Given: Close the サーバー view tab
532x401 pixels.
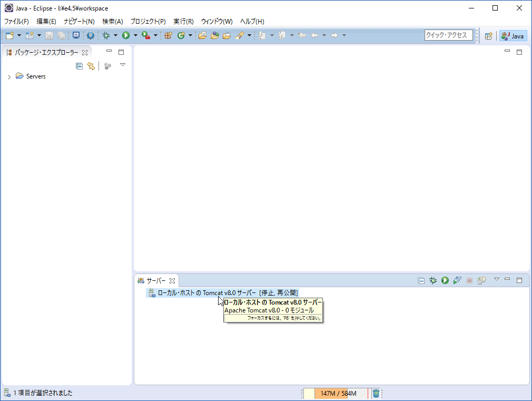Looking at the screenshot, I should tap(172, 281).
